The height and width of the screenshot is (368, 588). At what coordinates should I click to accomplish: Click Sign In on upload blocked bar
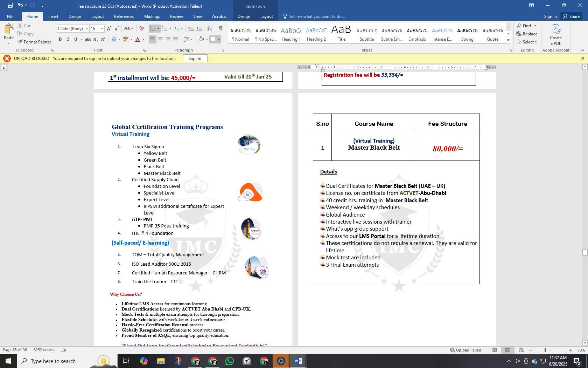pos(195,58)
